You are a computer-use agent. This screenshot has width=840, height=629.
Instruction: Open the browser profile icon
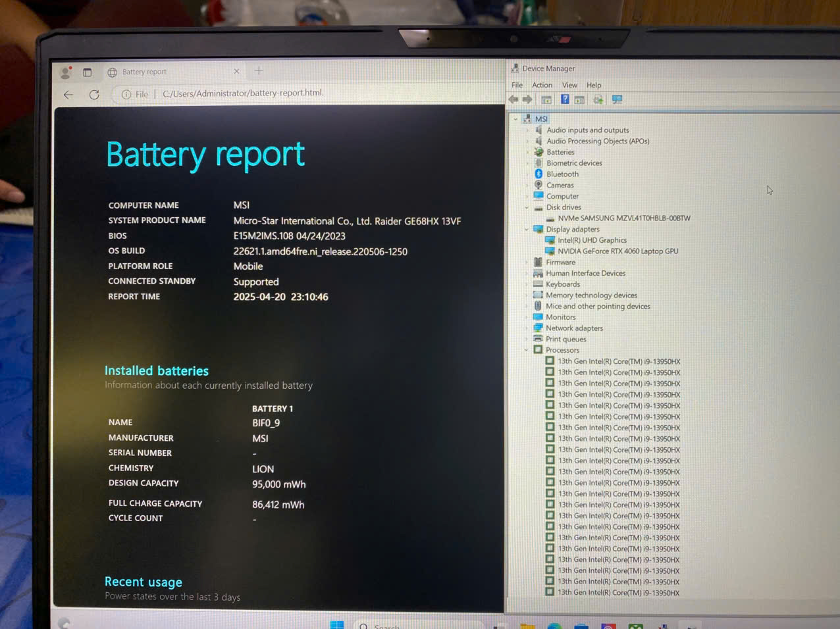[x=65, y=72]
